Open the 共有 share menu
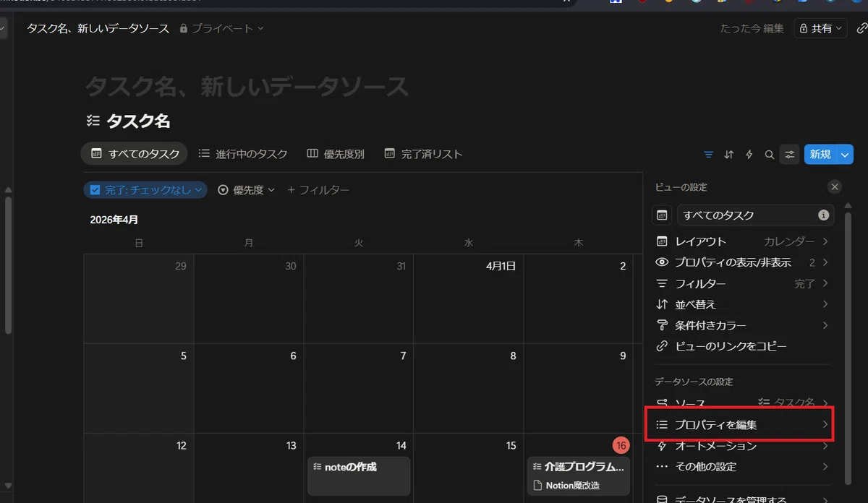 tap(821, 28)
